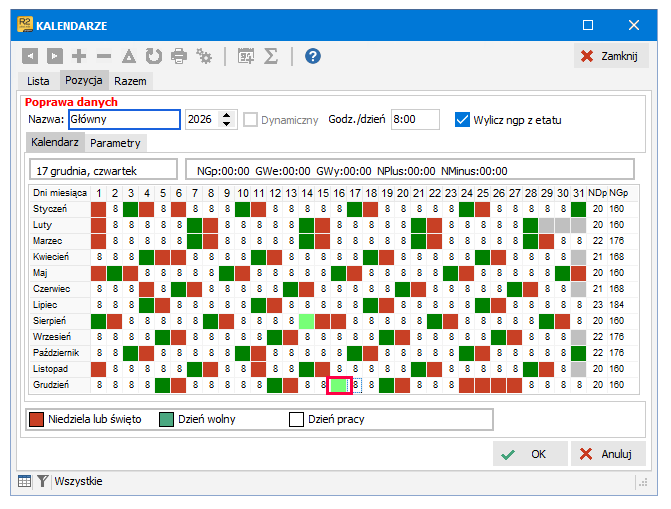Click the table grid icon in status bar
671x509 pixels.
24,481
